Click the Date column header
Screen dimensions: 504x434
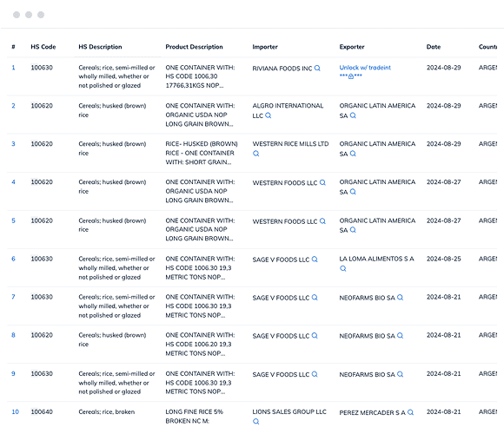[434, 47]
